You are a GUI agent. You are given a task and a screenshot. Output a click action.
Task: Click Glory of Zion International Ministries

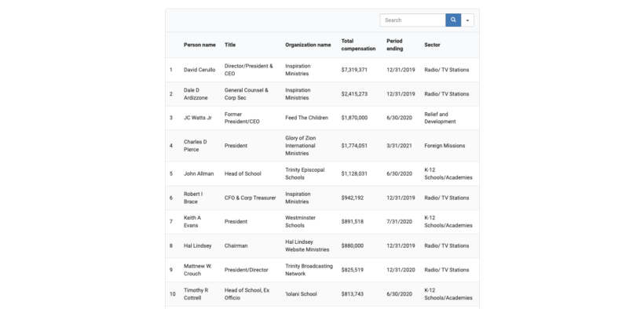(x=301, y=146)
